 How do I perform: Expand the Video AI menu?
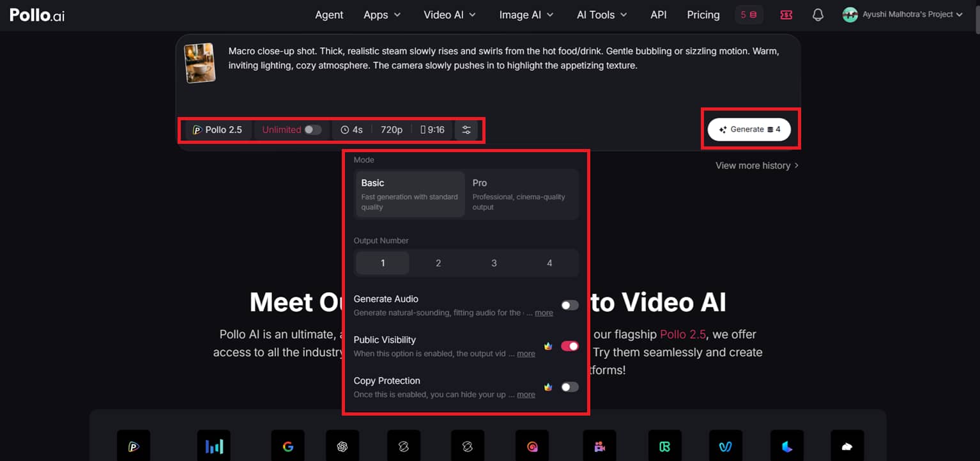coord(450,15)
